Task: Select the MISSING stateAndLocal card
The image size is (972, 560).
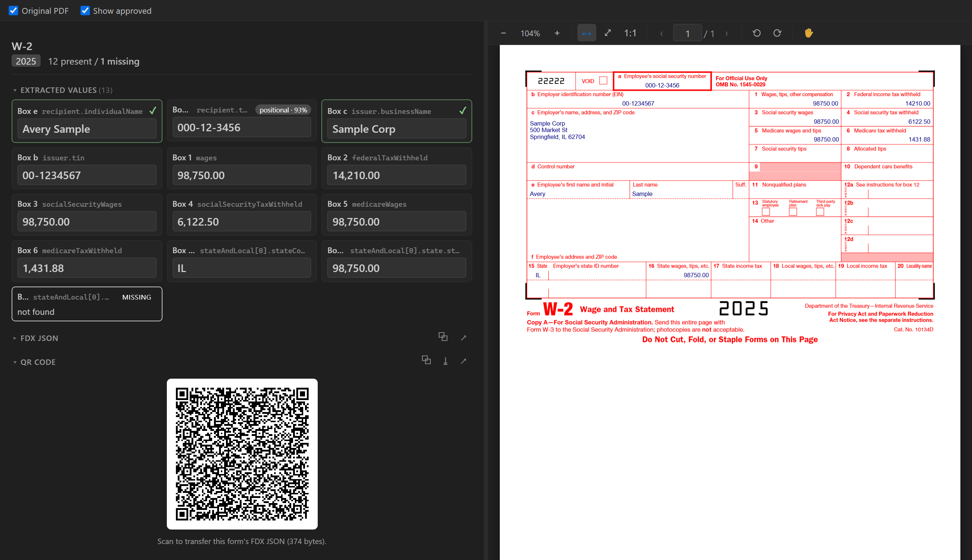Action: click(x=87, y=304)
